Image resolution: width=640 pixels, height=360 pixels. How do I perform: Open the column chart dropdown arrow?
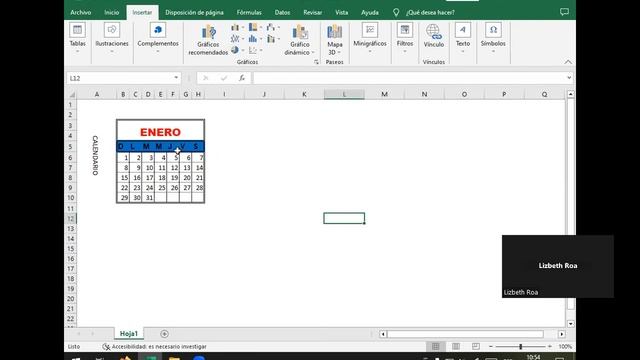pos(242,28)
